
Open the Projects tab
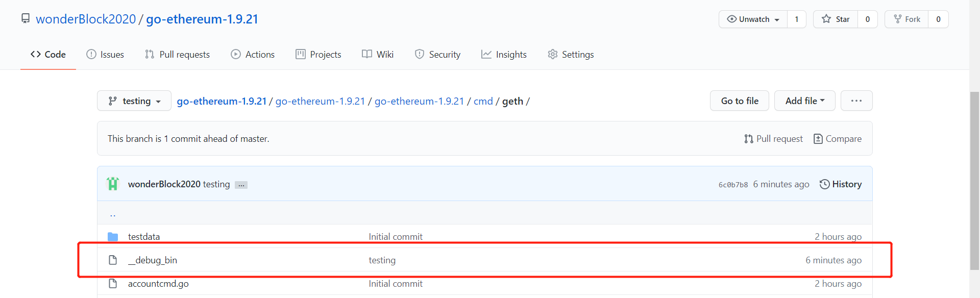(x=318, y=54)
